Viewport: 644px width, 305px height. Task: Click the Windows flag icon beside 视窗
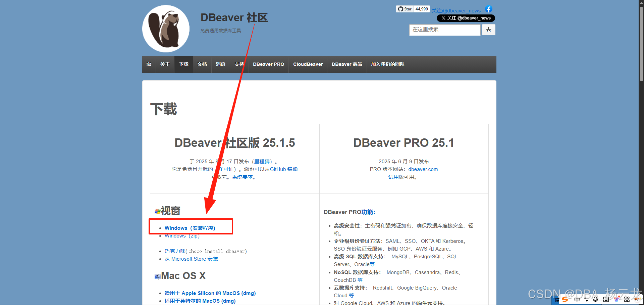click(157, 211)
